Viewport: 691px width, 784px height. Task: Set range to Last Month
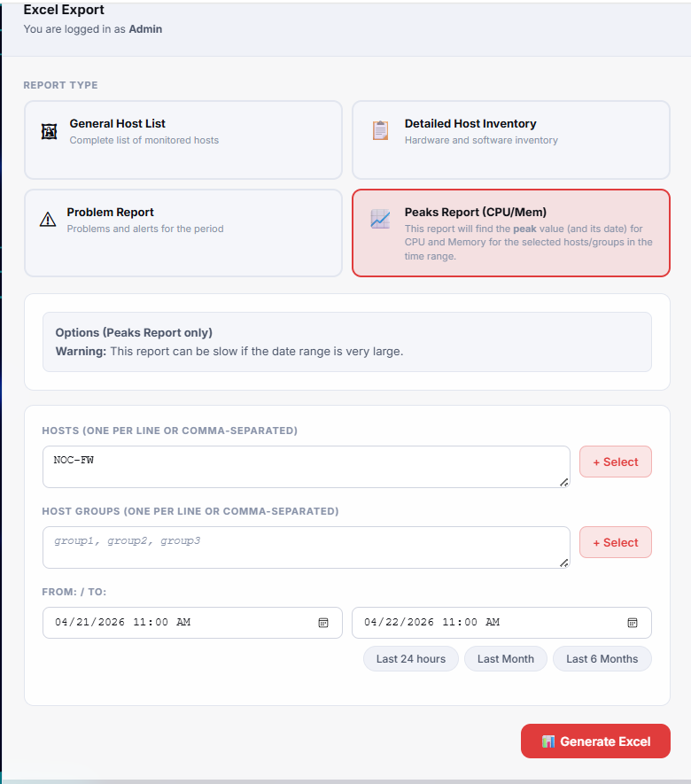pyautogui.click(x=506, y=659)
